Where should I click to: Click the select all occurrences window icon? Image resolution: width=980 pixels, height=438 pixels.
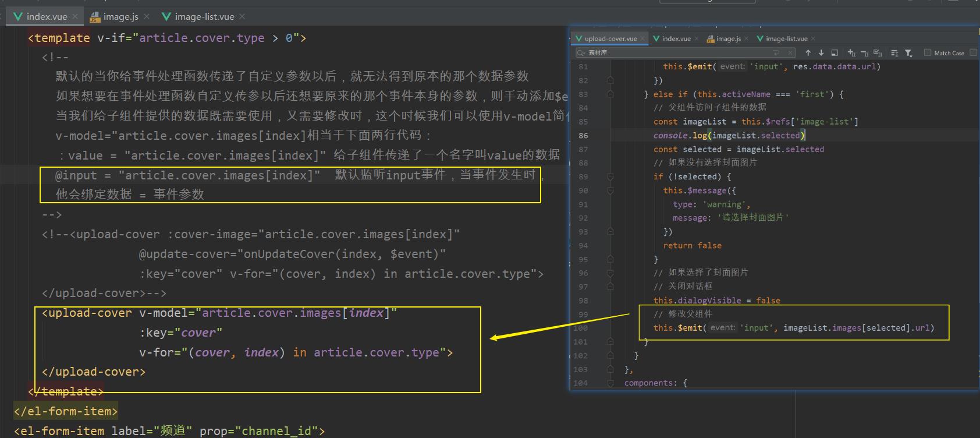(835, 52)
